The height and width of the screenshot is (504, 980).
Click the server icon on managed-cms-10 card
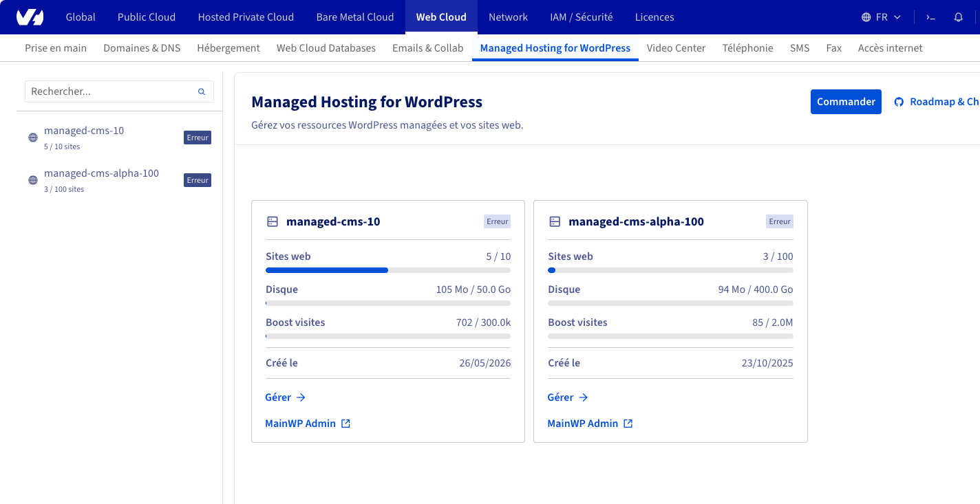(x=273, y=221)
